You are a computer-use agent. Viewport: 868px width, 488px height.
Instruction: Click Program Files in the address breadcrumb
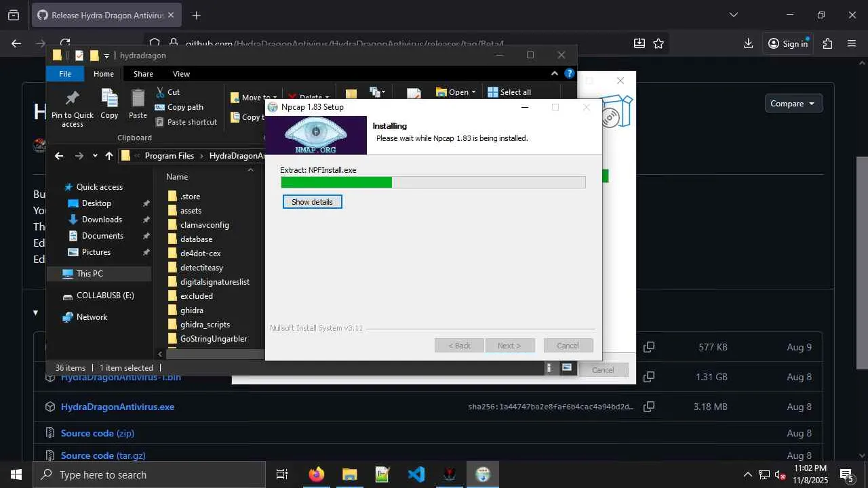tap(170, 156)
